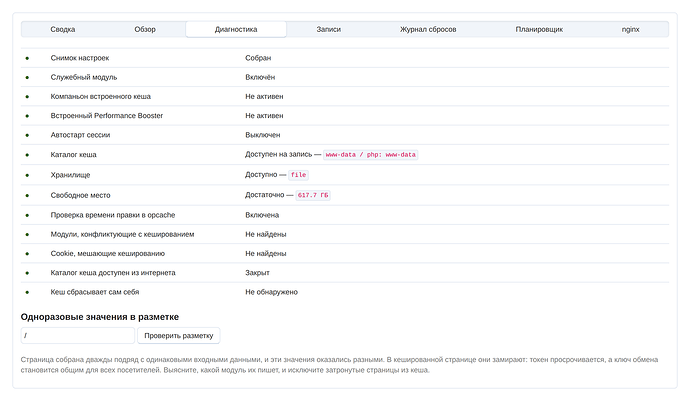Viewport: 690px width, 400px height.
Task: Click the status dot for Свободное место
Action: [x=27, y=195]
